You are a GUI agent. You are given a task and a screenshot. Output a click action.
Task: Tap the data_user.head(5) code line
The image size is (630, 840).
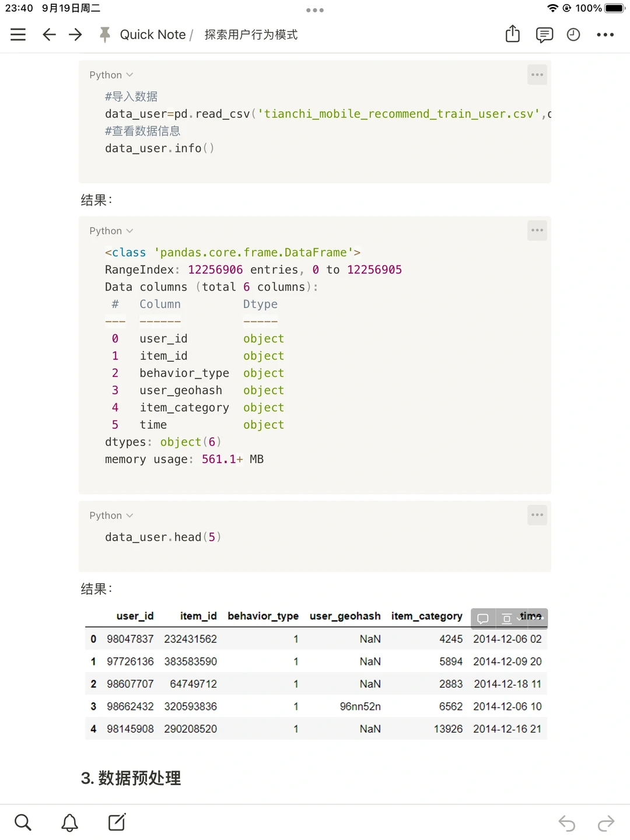163,537
